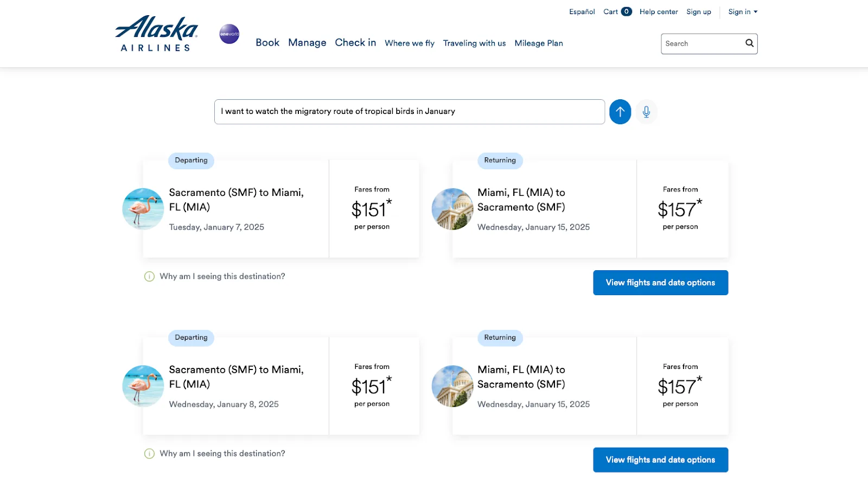This screenshot has height=497, width=868.
Task: Open the Help center link
Action: pos(659,12)
